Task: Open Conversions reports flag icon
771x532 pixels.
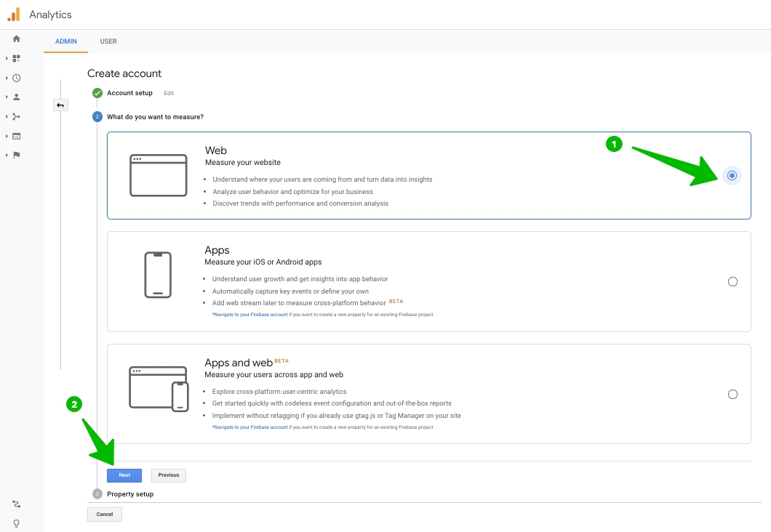Action: 16,155
